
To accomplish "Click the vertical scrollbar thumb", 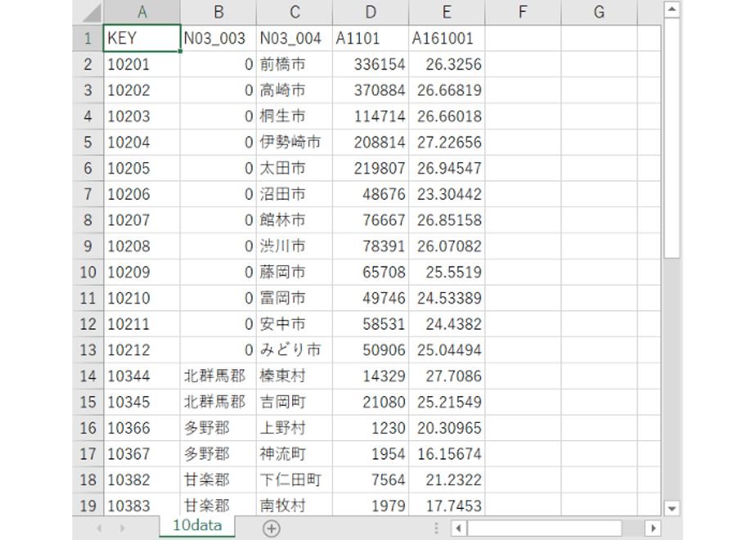I will 671,138.
